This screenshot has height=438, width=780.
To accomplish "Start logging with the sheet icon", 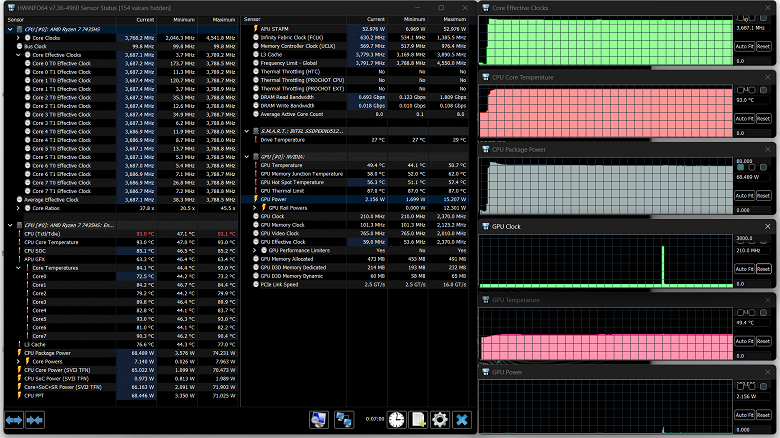I will coord(418,420).
